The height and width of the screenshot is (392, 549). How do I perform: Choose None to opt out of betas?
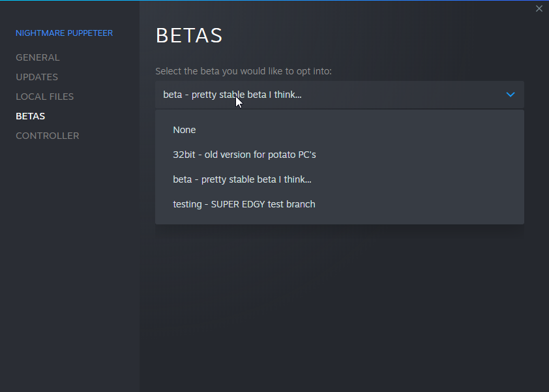tap(340, 130)
